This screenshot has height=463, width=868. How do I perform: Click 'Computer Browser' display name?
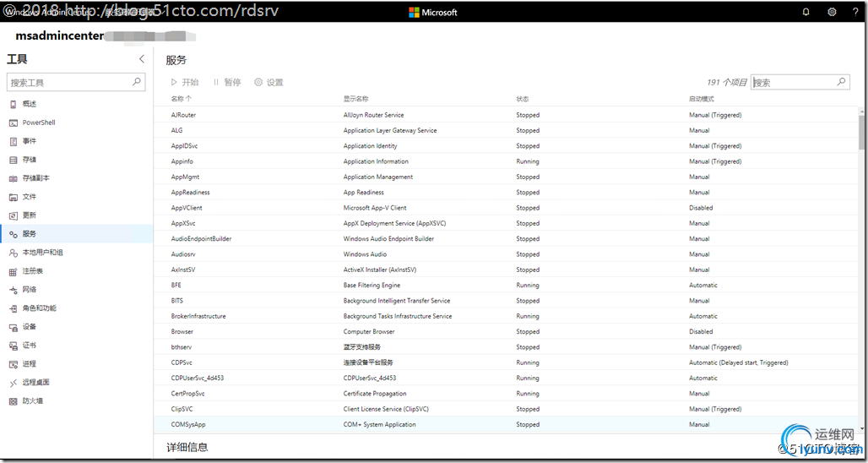pos(369,332)
